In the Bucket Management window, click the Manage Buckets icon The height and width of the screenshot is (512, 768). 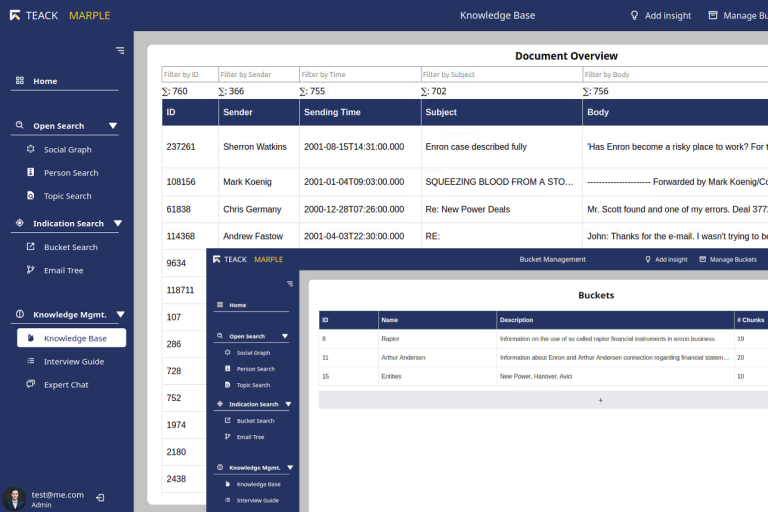[x=702, y=259]
